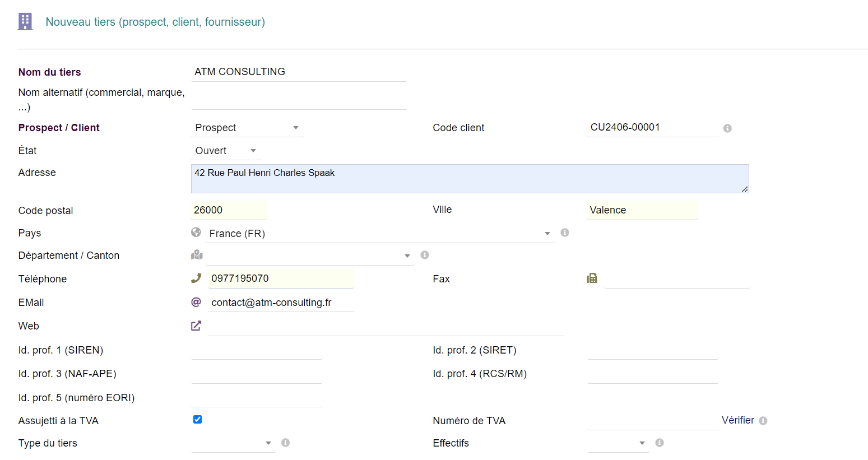Viewport: 868px width, 460px height.
Task: Click the @ icon beside EMail field
Action: coord(196,302)
